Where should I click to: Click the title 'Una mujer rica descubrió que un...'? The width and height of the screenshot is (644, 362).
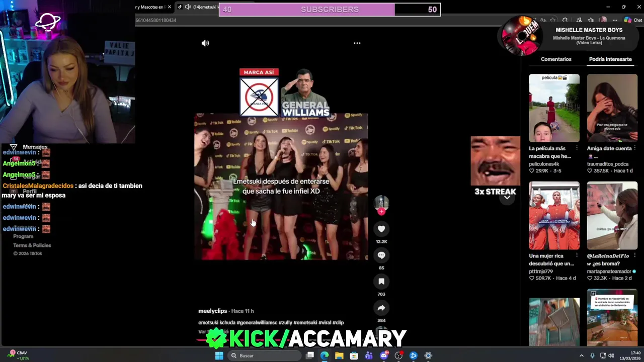pos(551,260)
